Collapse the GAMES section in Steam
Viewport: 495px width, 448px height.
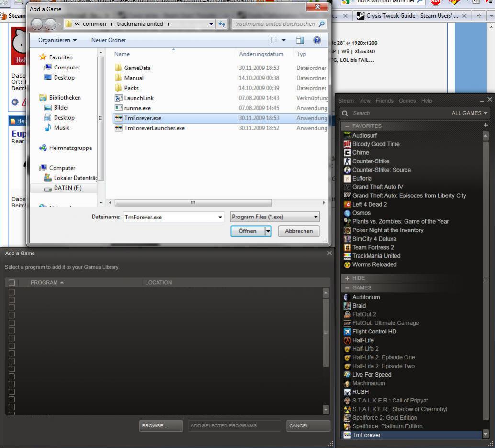pos(347,288)
